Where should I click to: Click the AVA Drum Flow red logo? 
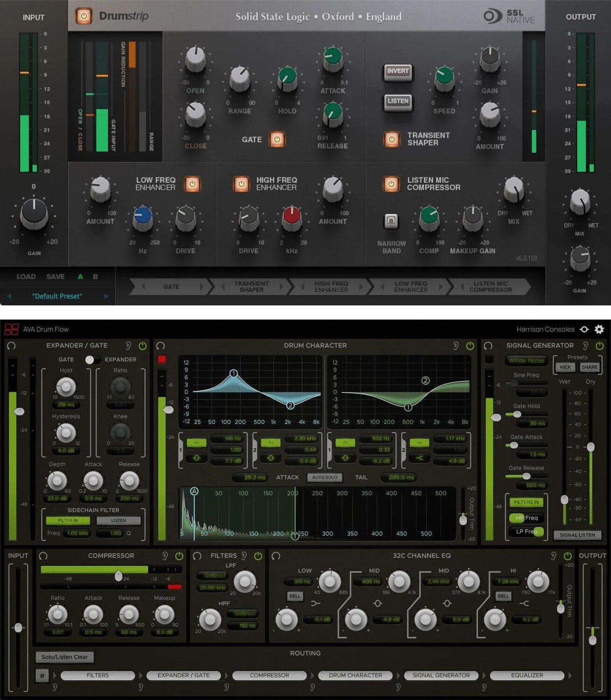point(11,329)
